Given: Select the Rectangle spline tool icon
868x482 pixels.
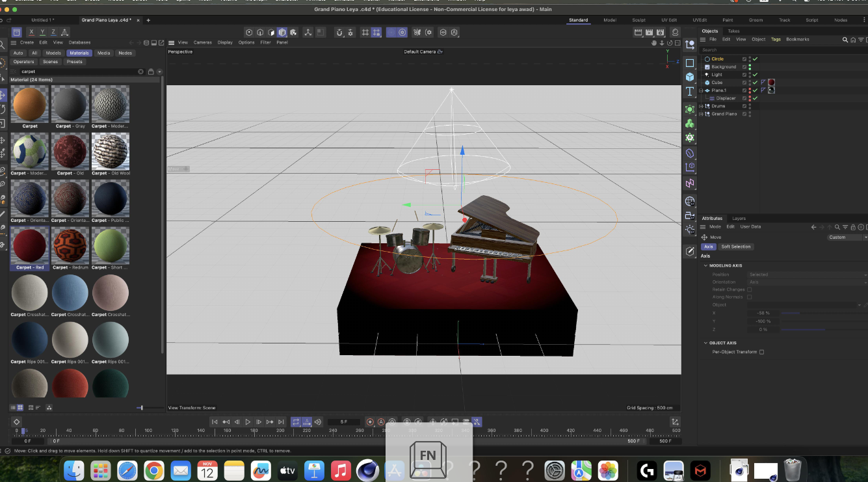Looking at the screenshot, I should click(x=690, y=63).
